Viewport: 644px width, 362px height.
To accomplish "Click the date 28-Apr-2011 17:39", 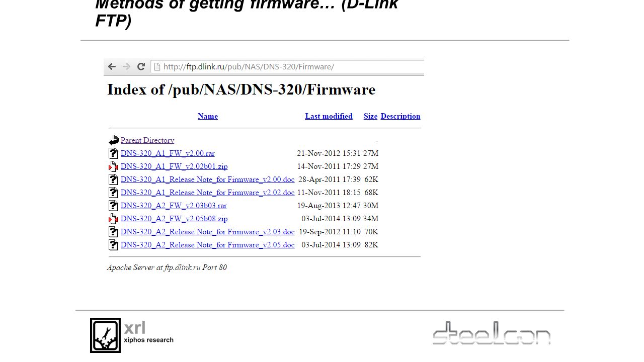I will [x=330, y=179].
